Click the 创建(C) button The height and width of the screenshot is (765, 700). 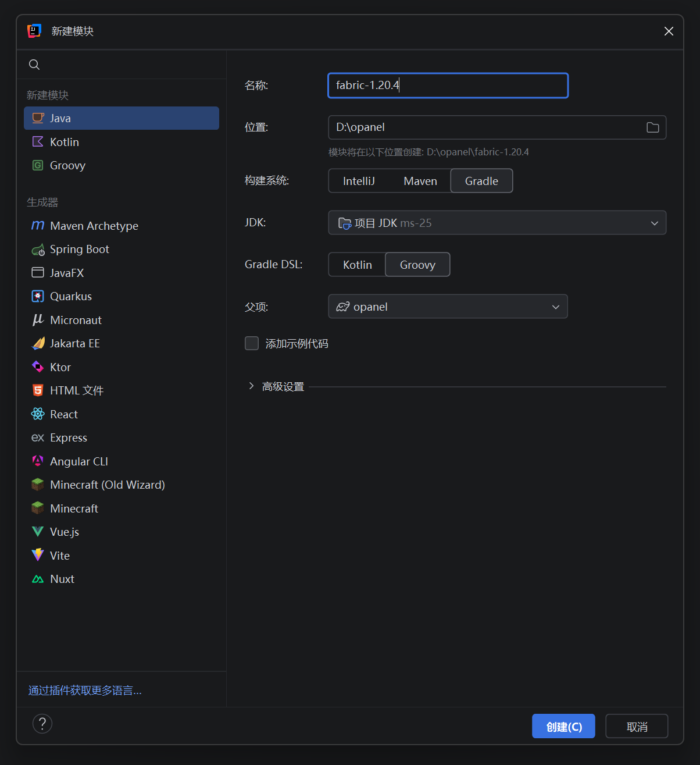click(563, 726)
